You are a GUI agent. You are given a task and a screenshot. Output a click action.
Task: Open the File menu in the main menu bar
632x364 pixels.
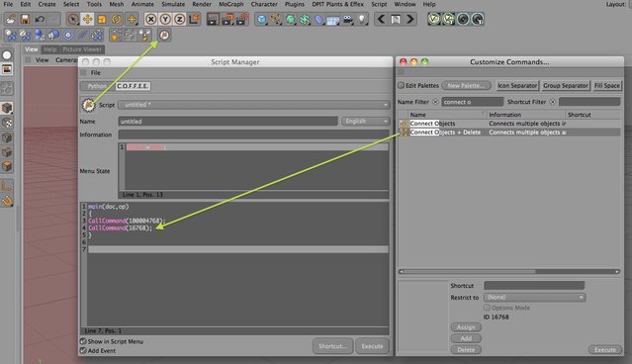coord(8,4)
